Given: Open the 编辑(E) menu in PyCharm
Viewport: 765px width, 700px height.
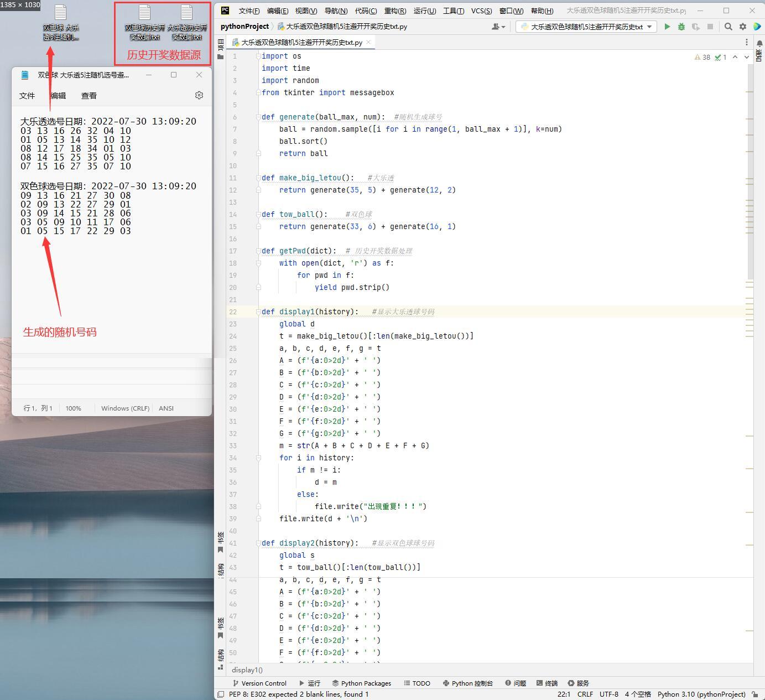Looking at the screenshot, I should click(277, 11).
